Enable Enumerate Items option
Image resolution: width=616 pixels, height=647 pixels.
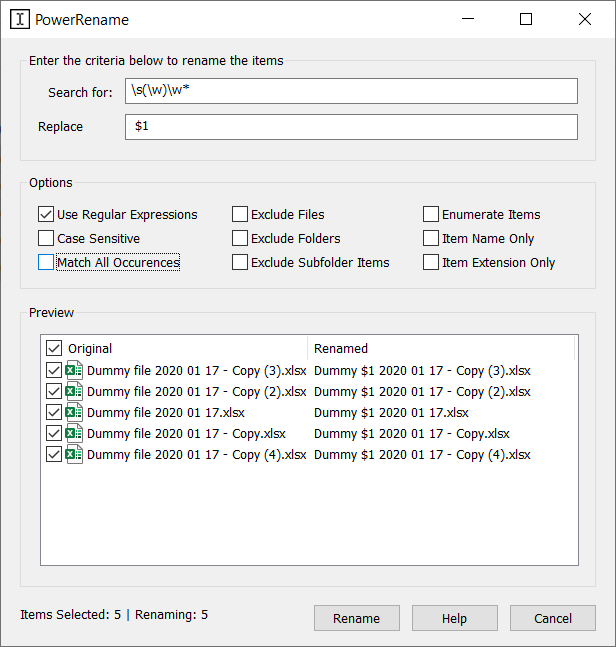click(x=431, y=215)
